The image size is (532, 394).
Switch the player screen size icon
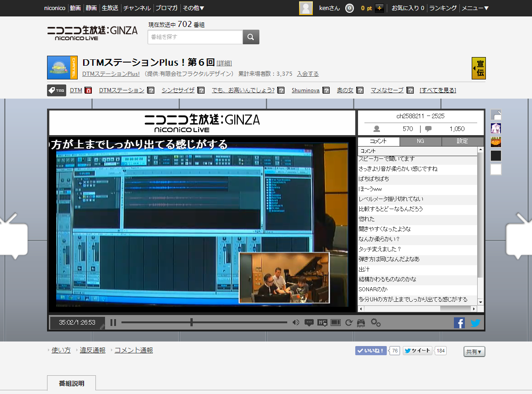pyautogui.click(x=336, y=322)
